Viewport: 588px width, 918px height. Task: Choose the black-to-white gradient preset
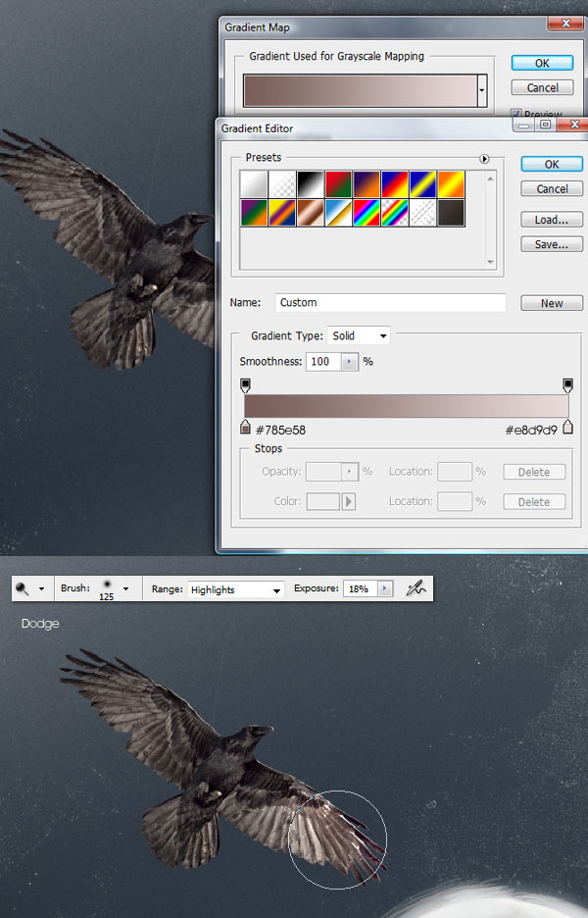pyautogui.click(x=310, y=183)
